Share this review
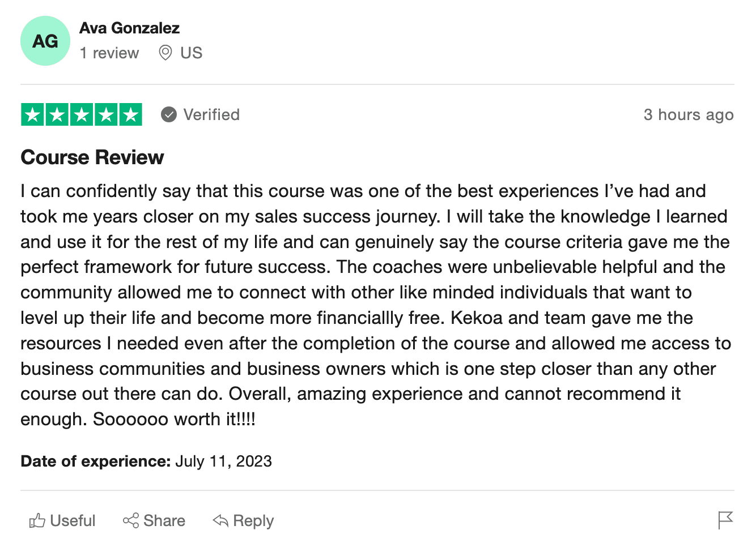 (x=164, y=520)
